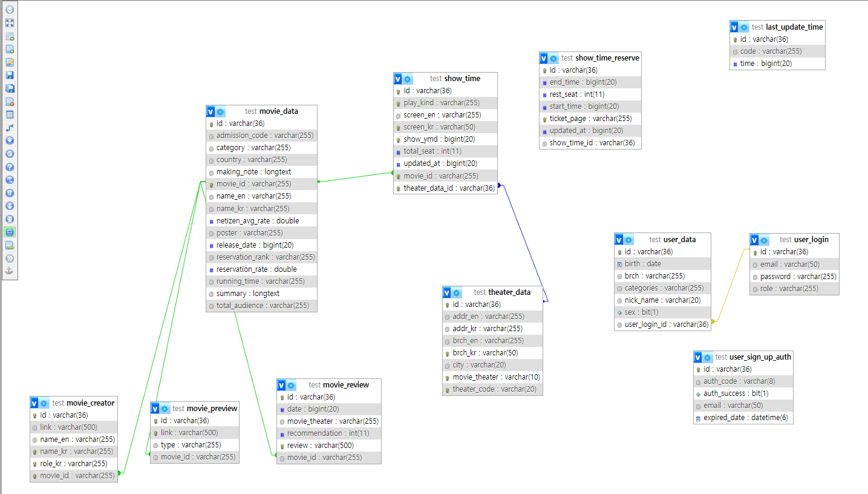
Task: Click reservation_rank column in movie_data
Action: (261, 257)
